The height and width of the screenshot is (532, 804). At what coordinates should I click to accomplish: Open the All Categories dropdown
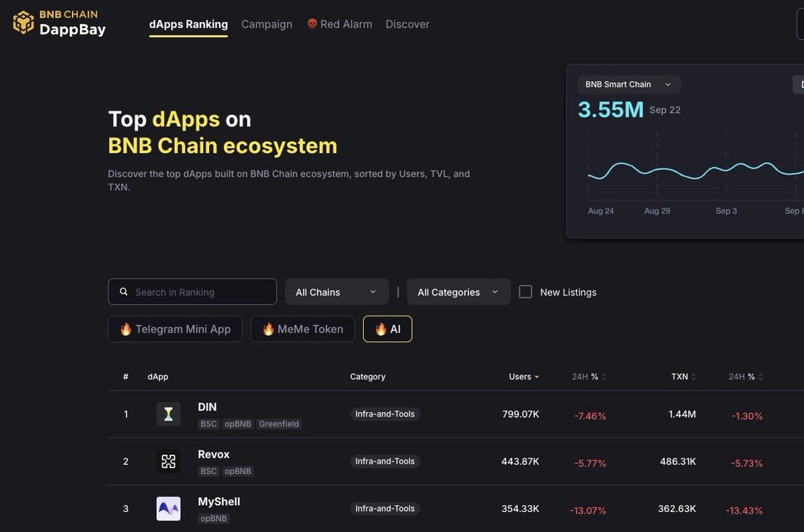[x=458, y=291]
